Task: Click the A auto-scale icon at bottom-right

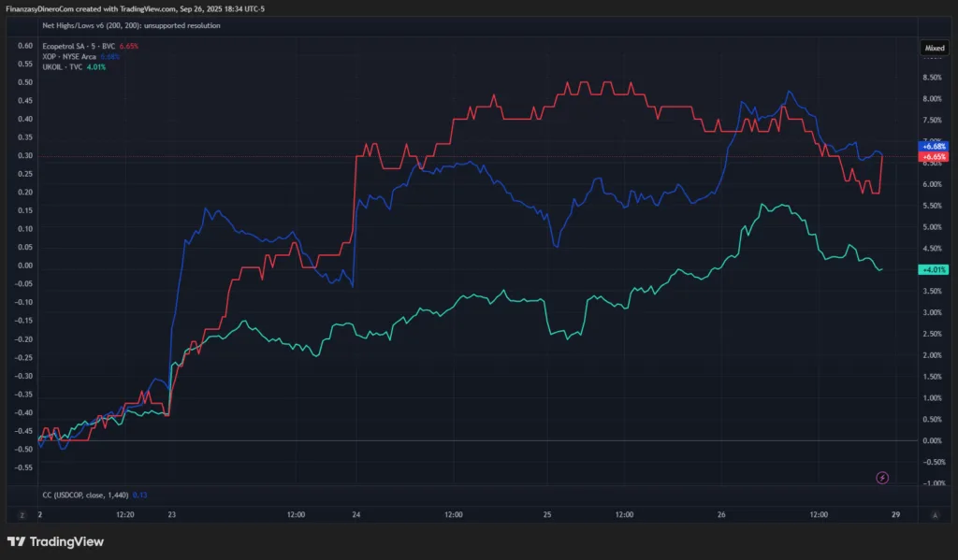Action: (x=934, y=514)
